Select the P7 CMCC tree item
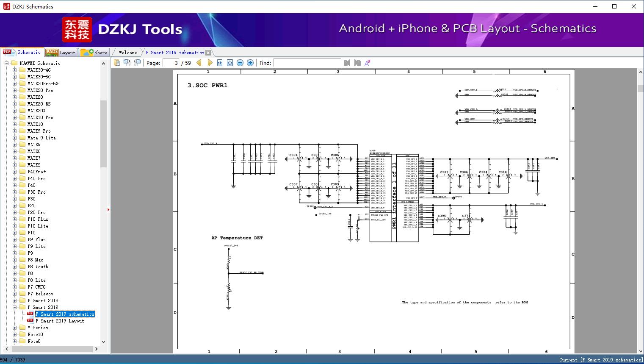644x364 pixels. coord(36,287)
